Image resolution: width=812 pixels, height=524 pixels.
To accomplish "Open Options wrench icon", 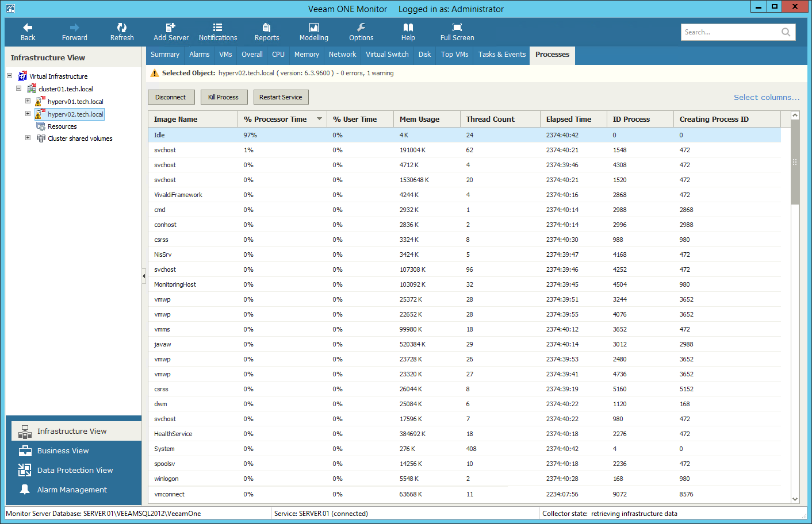I will click(361, 28).
